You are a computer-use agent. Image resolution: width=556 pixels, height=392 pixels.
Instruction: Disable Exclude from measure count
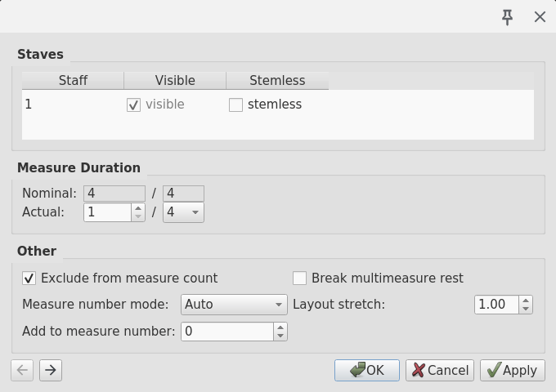click(x=29, y=278)
